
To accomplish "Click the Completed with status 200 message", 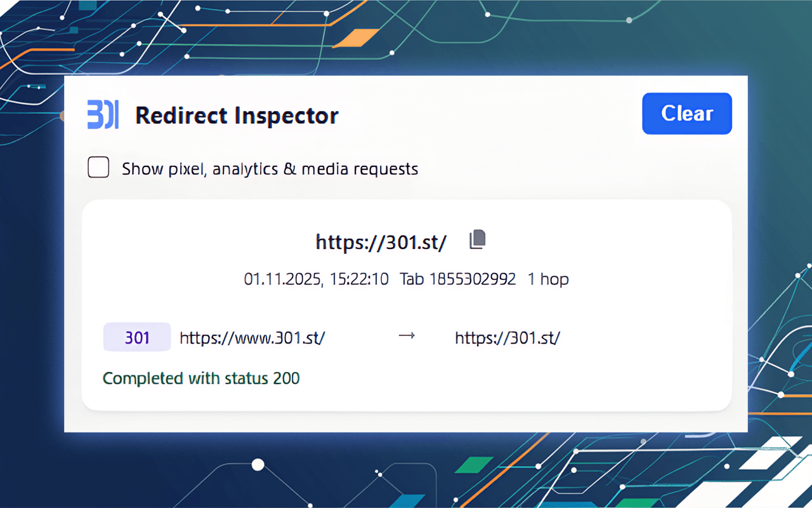I will pos(201,378).
